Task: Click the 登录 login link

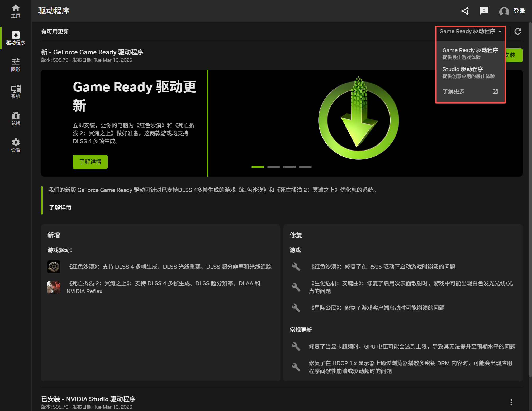Action: click(x=519, y=11)
